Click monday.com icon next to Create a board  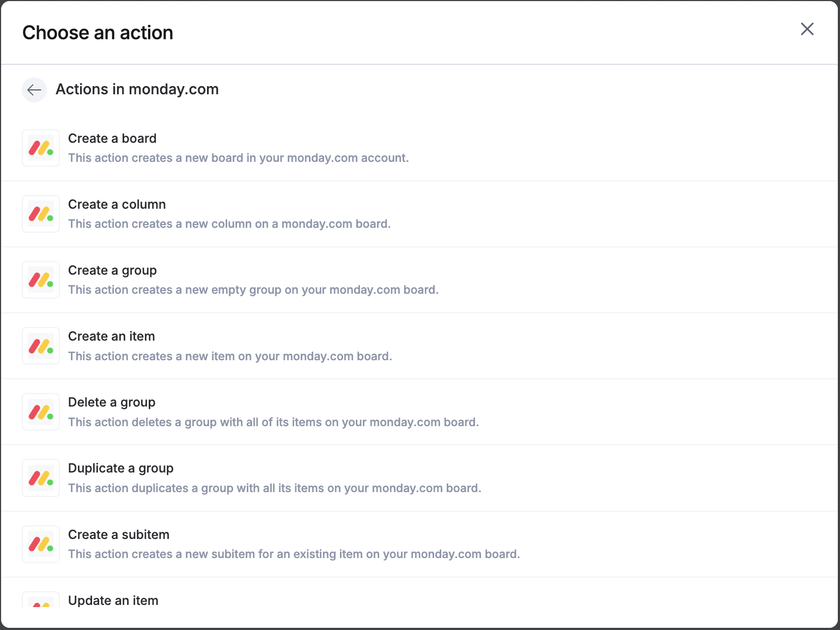pos(41,148)
